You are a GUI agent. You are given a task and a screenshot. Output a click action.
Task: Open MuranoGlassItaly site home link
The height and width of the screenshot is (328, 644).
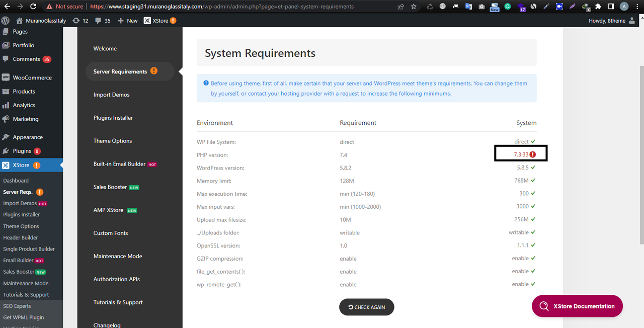pos(41,21)
